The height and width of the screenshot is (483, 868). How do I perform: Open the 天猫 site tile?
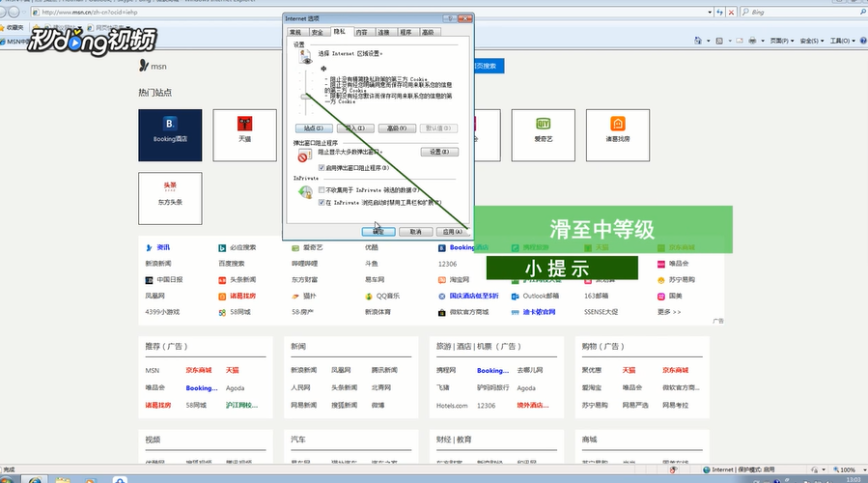(244, 135)
